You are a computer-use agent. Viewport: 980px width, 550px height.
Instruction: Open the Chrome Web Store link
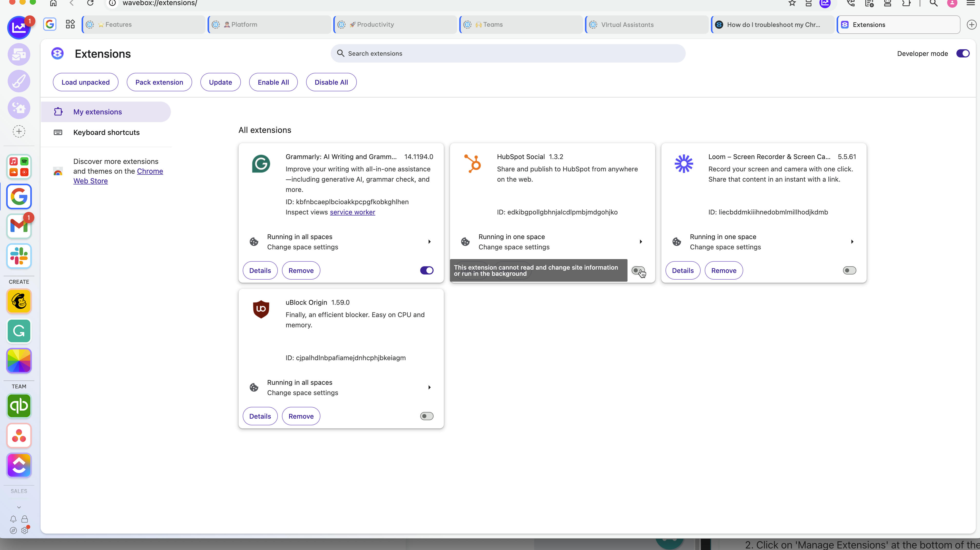click(118, 176)
